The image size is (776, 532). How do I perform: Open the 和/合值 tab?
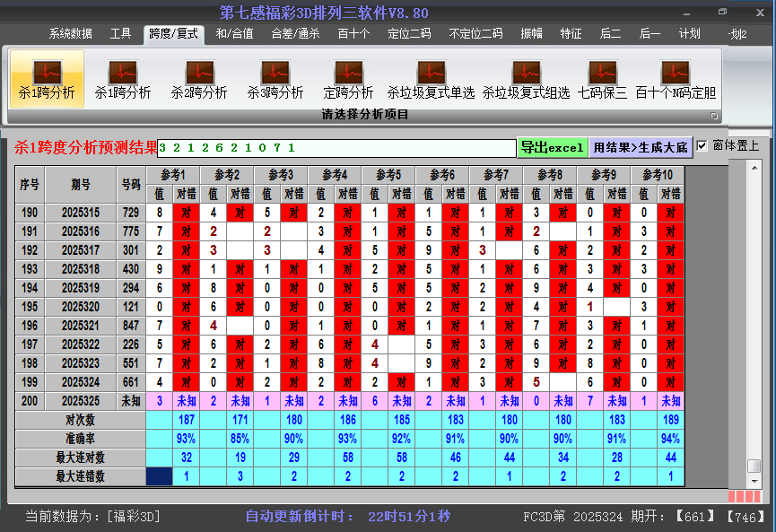235,34
